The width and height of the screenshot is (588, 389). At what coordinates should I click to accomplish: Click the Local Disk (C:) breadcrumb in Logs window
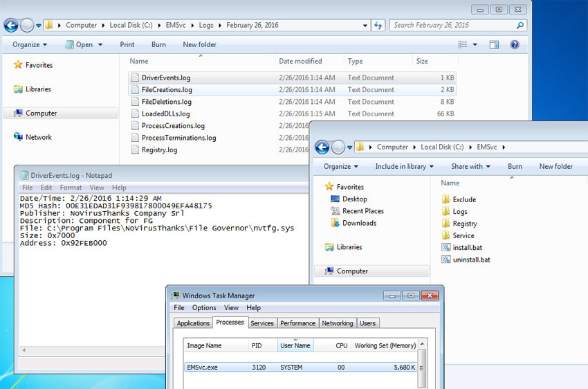[x=131, y=25]
